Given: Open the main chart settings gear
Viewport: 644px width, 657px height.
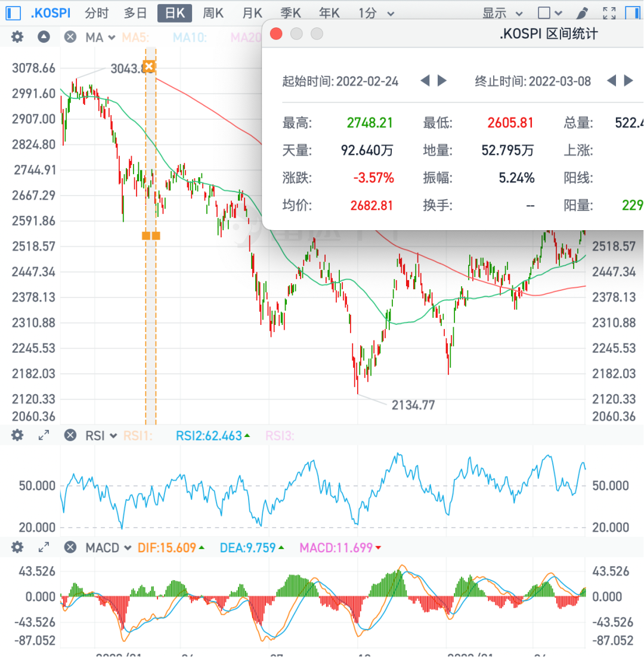Looking at the screenshot, I should click(17, 37).
